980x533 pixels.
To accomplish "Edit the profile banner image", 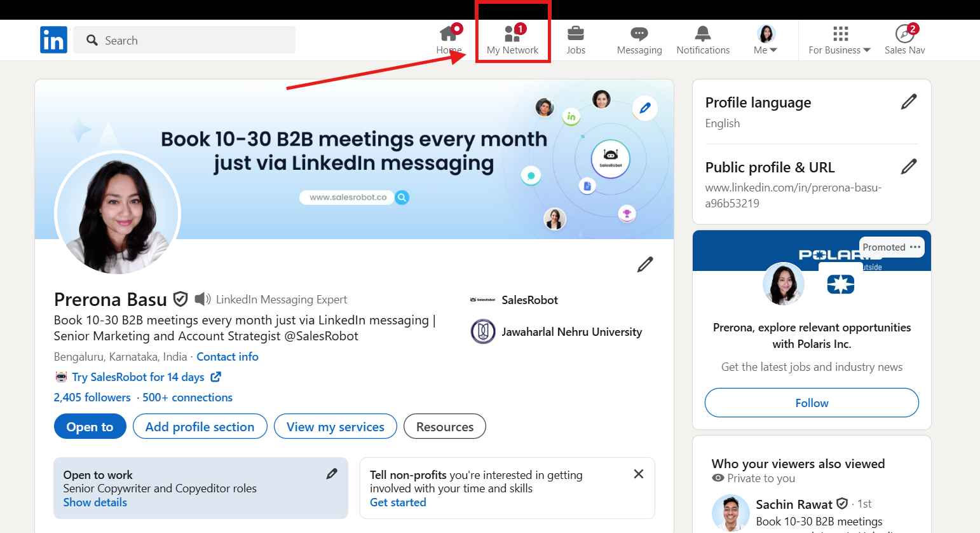I will click(644, 108).
